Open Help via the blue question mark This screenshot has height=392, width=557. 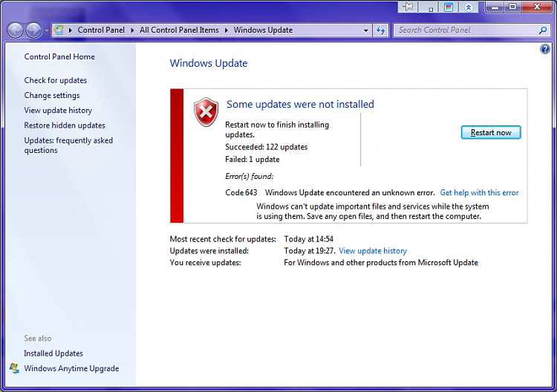(545, 49)
